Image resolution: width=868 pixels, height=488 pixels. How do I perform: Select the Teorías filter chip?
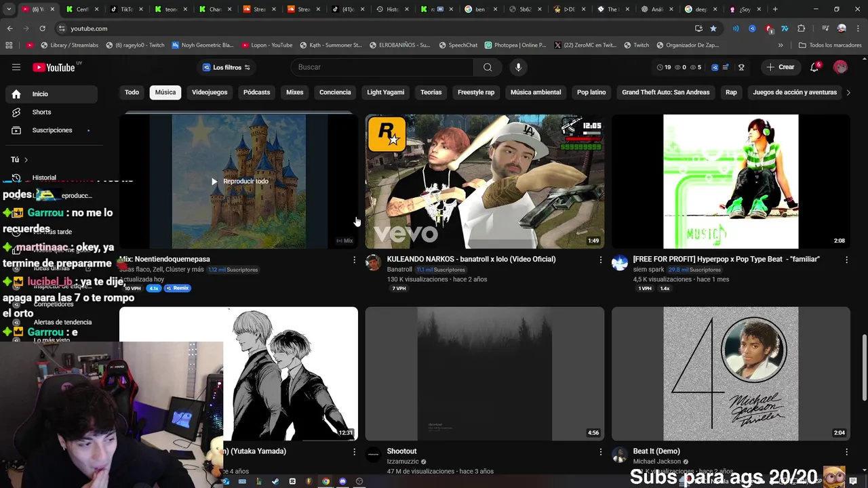click(x=431, y=92)
